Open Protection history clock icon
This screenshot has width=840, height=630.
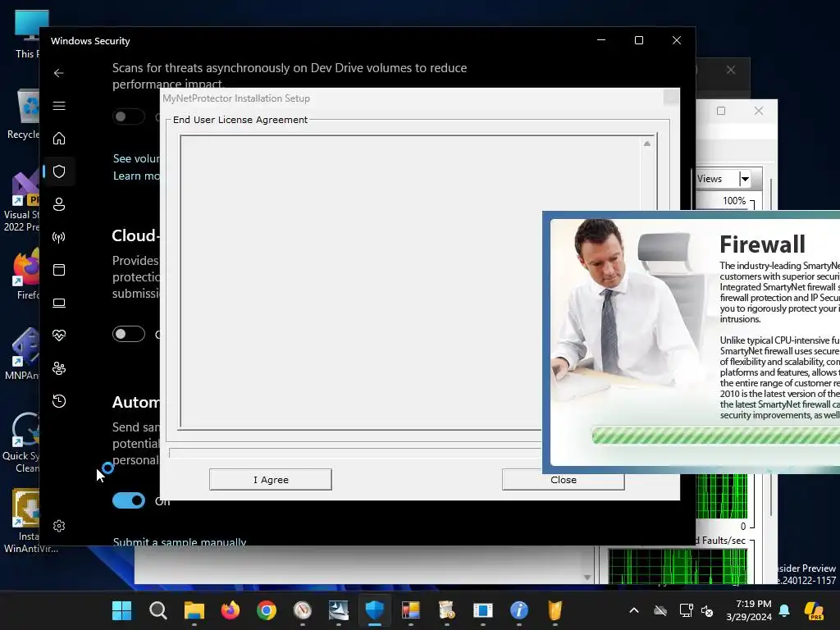59,400
